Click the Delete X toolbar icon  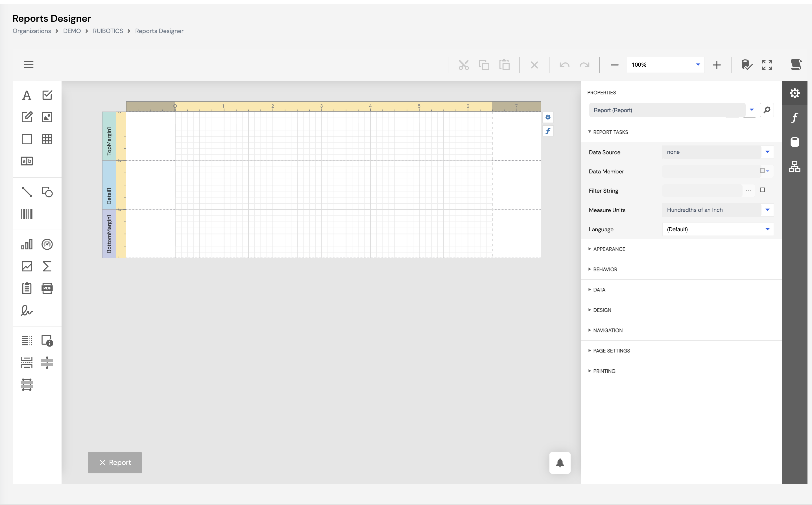coord(534,65)
